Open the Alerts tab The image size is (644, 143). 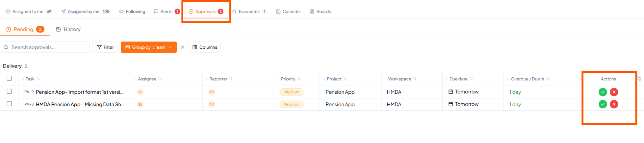click(167, 12)
